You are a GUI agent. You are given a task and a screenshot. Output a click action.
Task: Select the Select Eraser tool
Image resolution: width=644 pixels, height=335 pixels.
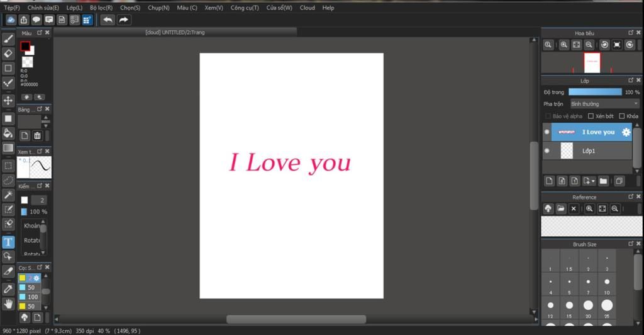click(x=8, y=224)
